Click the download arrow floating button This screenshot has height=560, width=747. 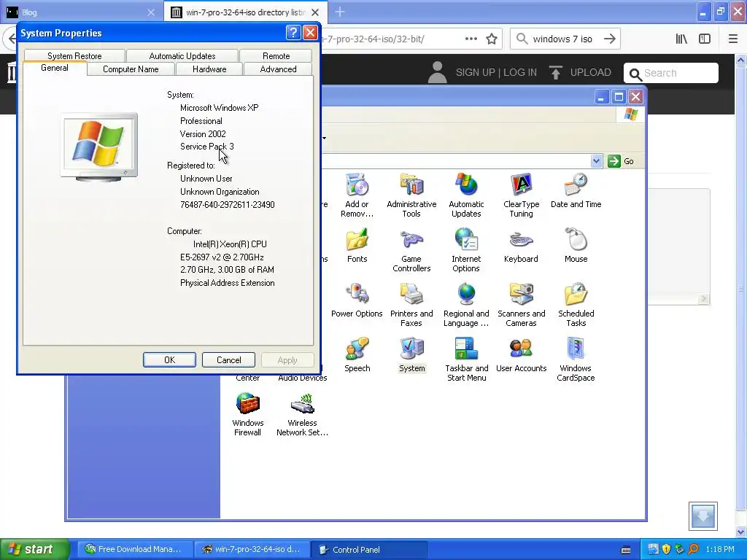[x=703, y=516]
